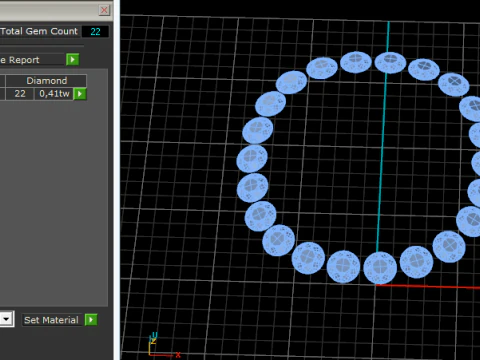
Task: Click the Total Gem Count value 22
Action: coord(95,31)
